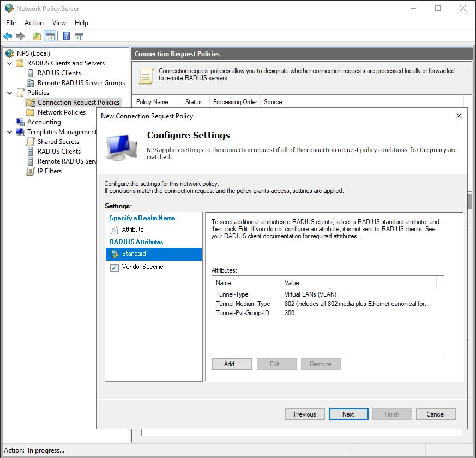Click the Edit... button
This screenshot has width=476, height=458.
click(x=276, y=364)
